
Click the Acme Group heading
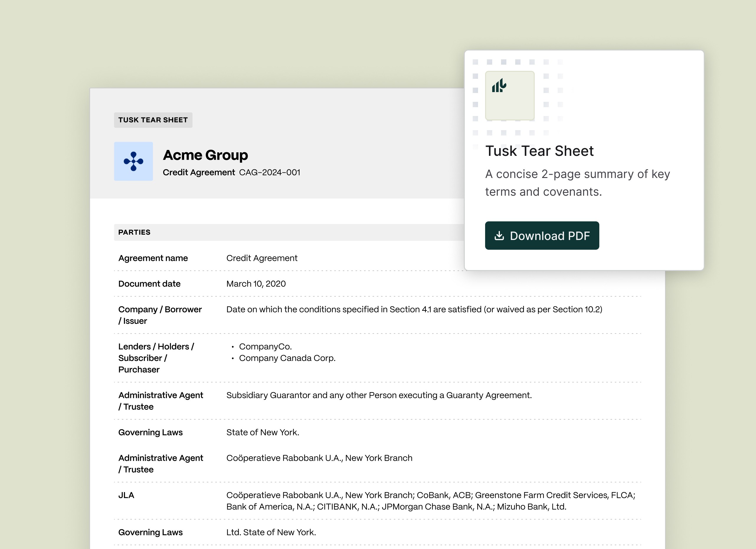[205, 155]
